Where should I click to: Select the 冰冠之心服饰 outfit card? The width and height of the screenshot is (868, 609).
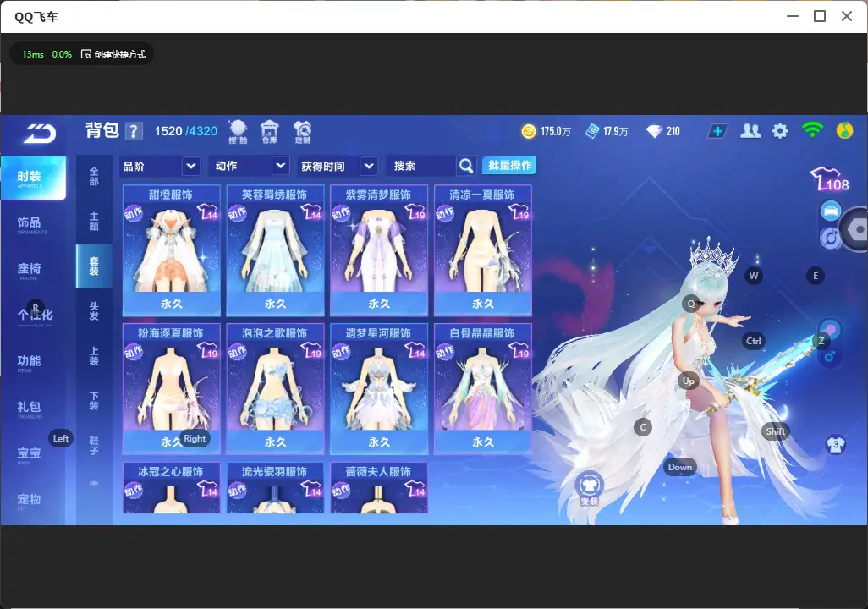coord(171,488)
